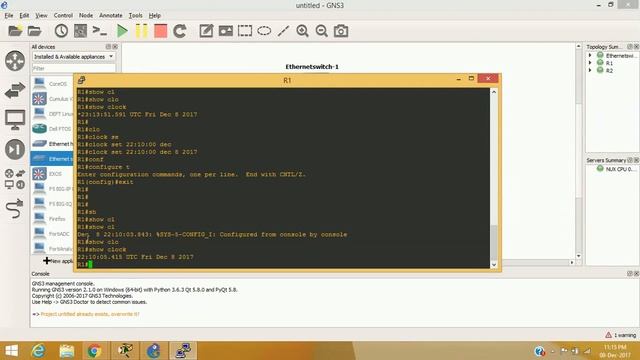Open project using the folder toolbar icon

click(35, 31)
